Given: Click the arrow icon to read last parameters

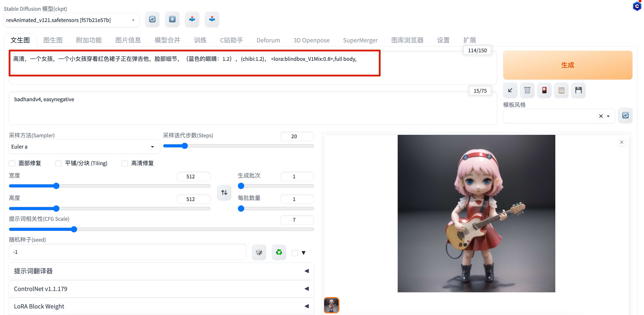Looking at the screenshot, I should pyautogui.click(x=510, y=90).
